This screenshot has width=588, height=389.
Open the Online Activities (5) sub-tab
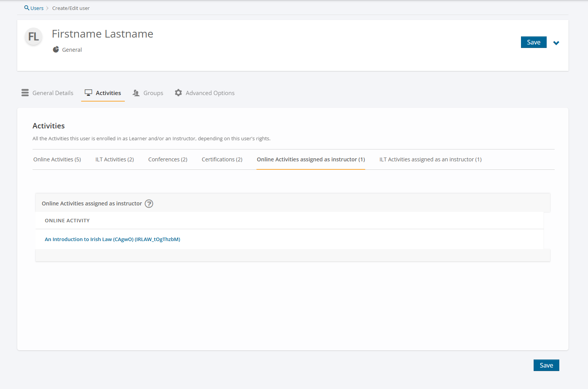tap(57, 159)
